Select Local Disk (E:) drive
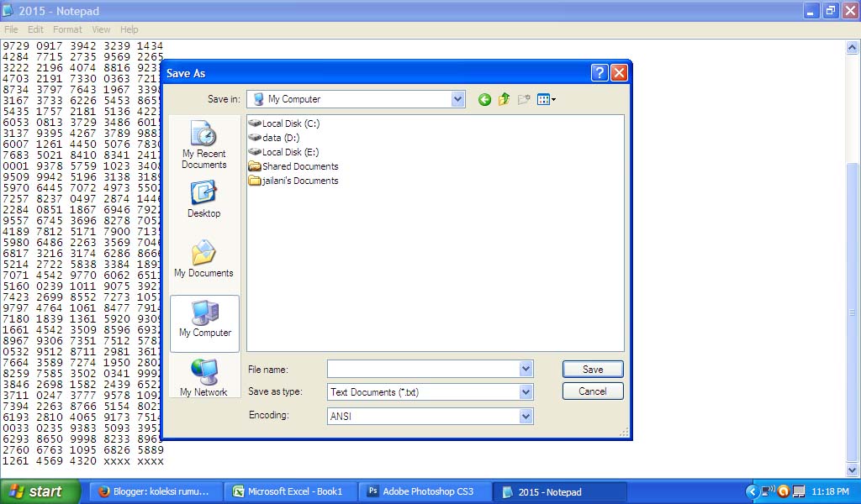The width and height of the screenshot is (861, 504). 283,152
